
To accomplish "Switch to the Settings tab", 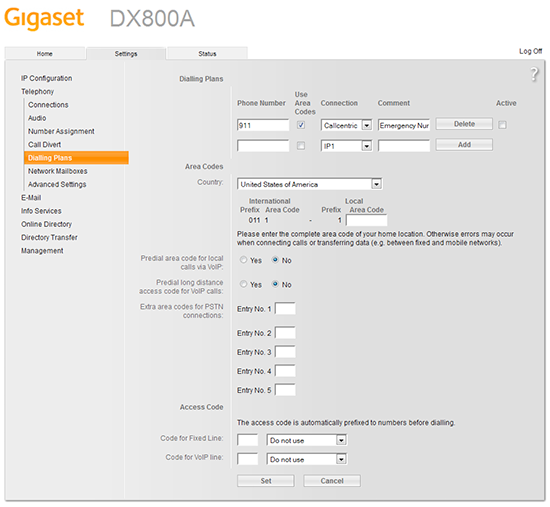I will (126, 54).
